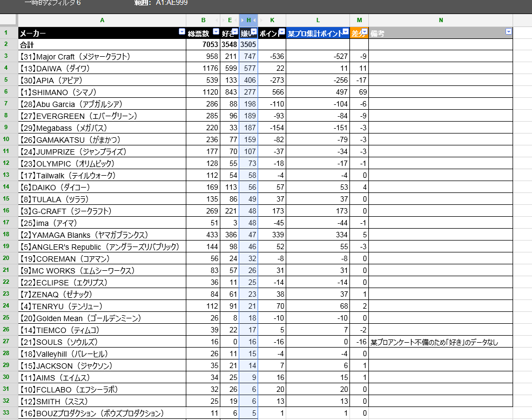Select the DAIKO (ダイコー) cell
532x420 pixels.
pyautogui.click(x=102, y=187)
